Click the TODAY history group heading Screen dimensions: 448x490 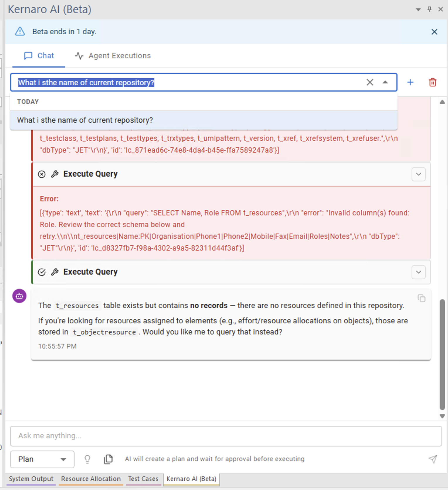click(x=28, y=102)
